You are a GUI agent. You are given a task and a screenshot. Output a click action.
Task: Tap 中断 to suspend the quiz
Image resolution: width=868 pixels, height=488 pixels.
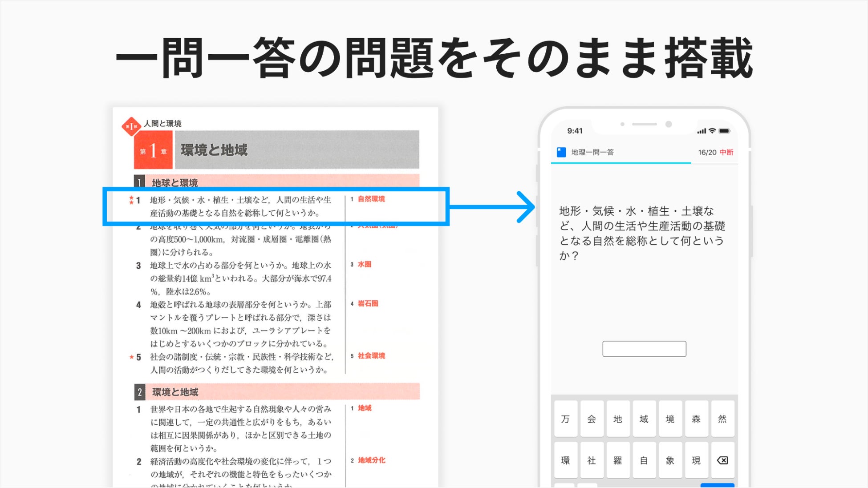coord(726,152)
